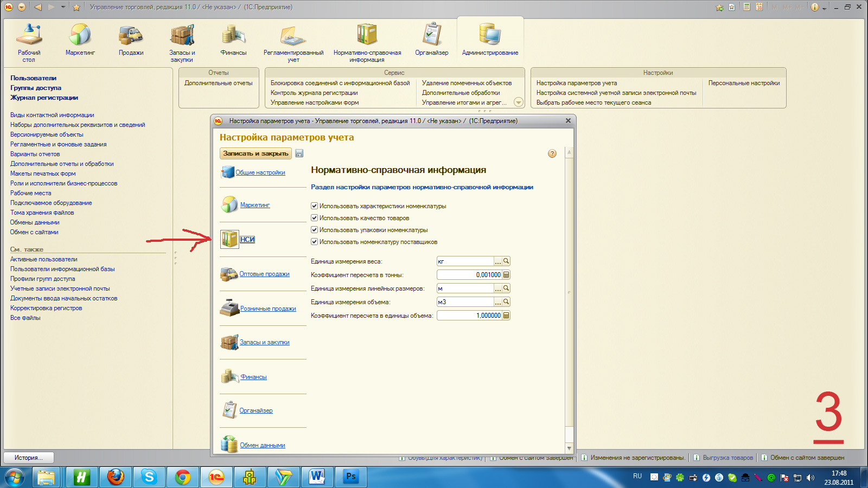Click Записать и закрыть button
868x488 pixels.
[x=256, y=153]
